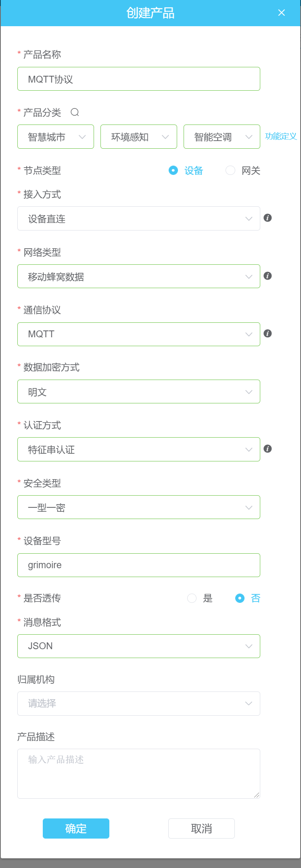
Task: Open the 接入方式 dropdown showing 设备直连
Action: pyautogui.click(x=138, y=218)
